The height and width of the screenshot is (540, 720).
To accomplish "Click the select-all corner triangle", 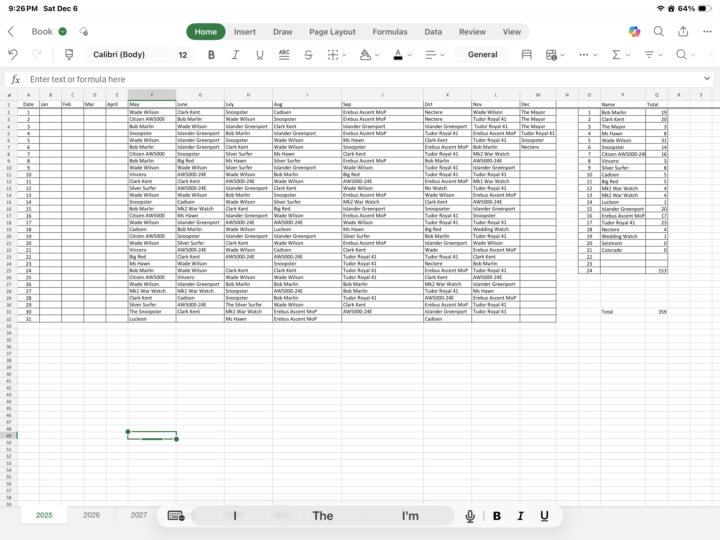I will 9,95.
